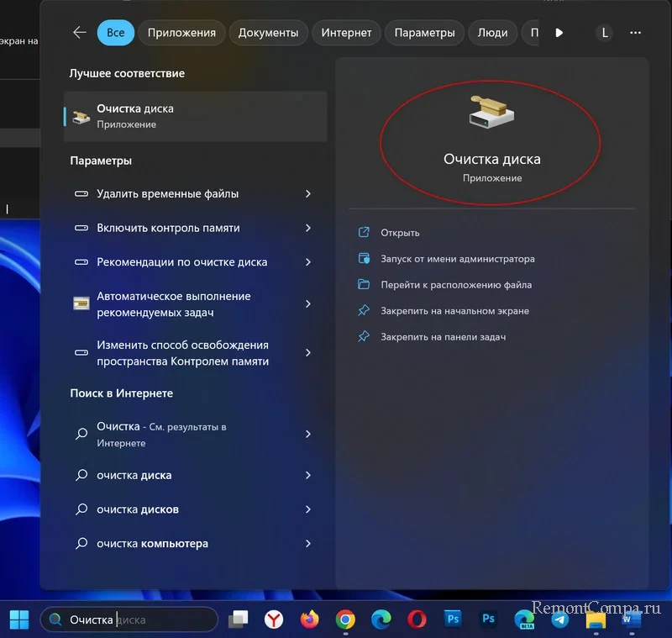
Task: Click the Windows Start button
Action: coord(18,620)
